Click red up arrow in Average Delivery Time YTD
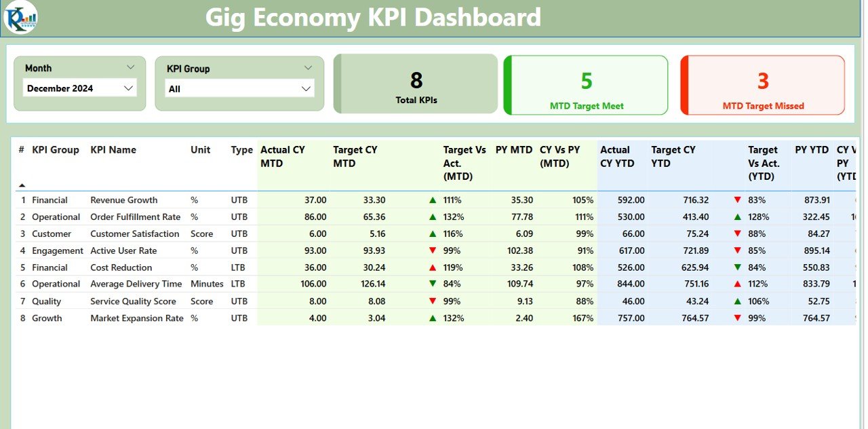Screen dimensions: 868x429 click(x=737, y=284)
